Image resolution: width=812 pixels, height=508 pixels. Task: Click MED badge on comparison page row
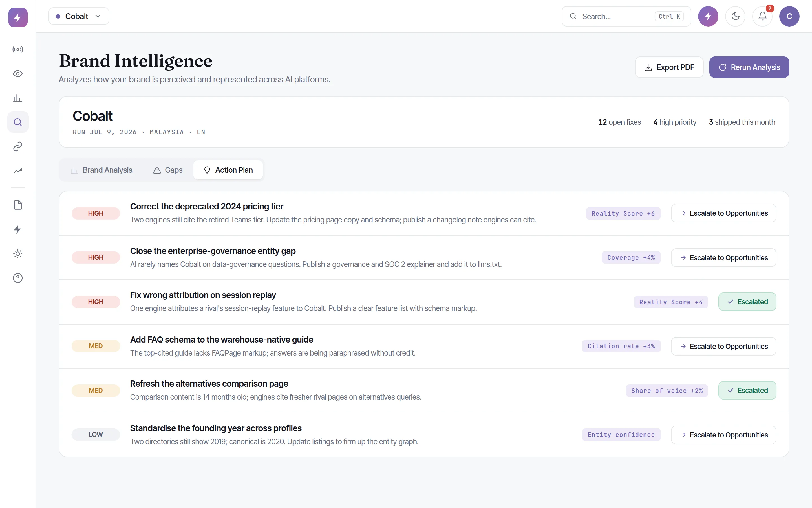coord(96,391)
